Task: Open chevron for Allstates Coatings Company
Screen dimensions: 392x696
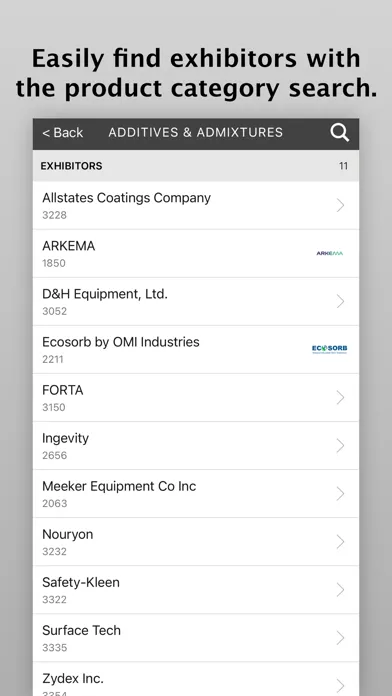Action: click(340, 206)
